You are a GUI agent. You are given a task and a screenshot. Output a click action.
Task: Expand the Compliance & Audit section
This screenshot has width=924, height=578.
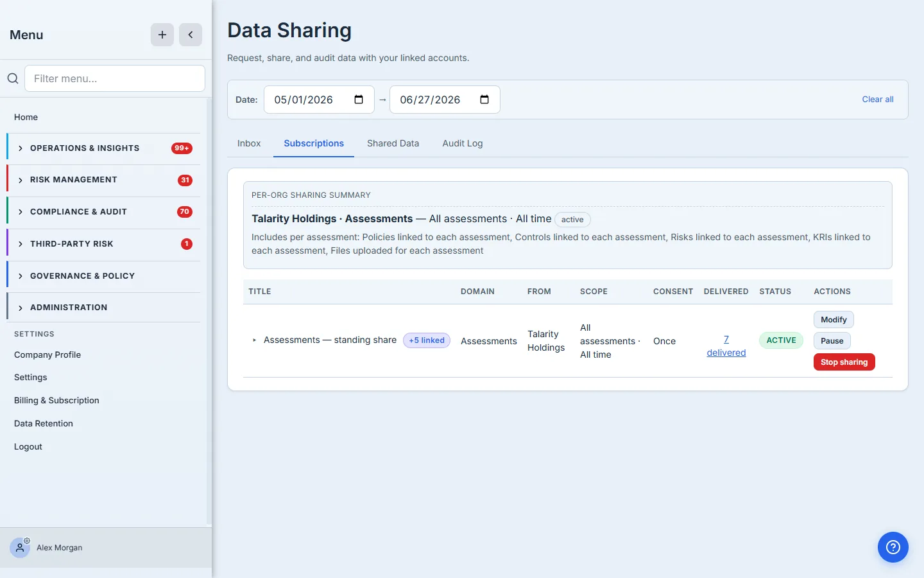[x=104, y=212]
